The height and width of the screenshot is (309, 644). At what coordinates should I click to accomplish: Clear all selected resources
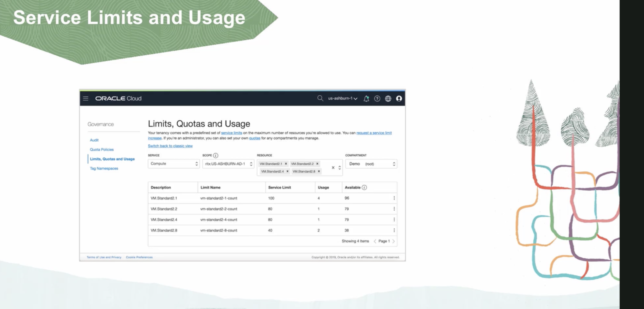(333, 167)
